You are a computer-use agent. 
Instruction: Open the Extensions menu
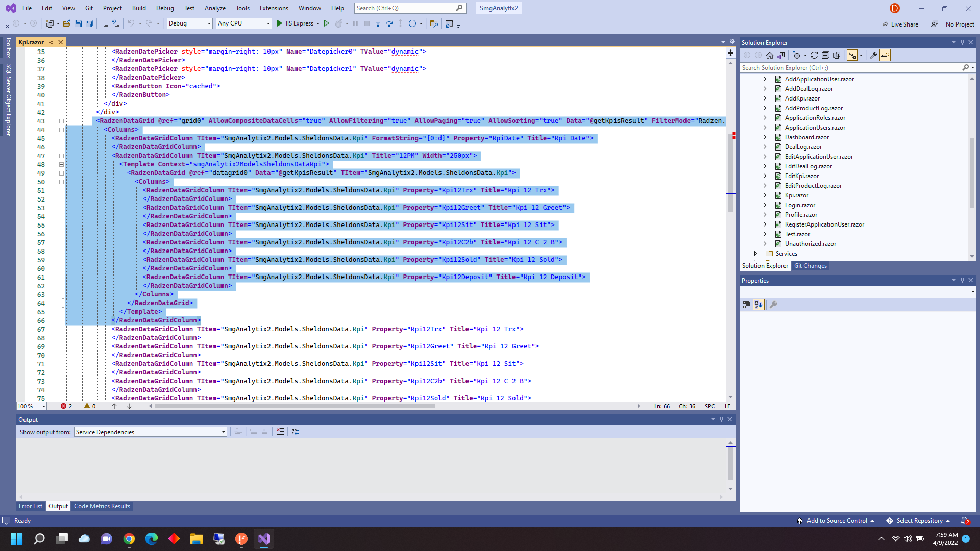274,8
